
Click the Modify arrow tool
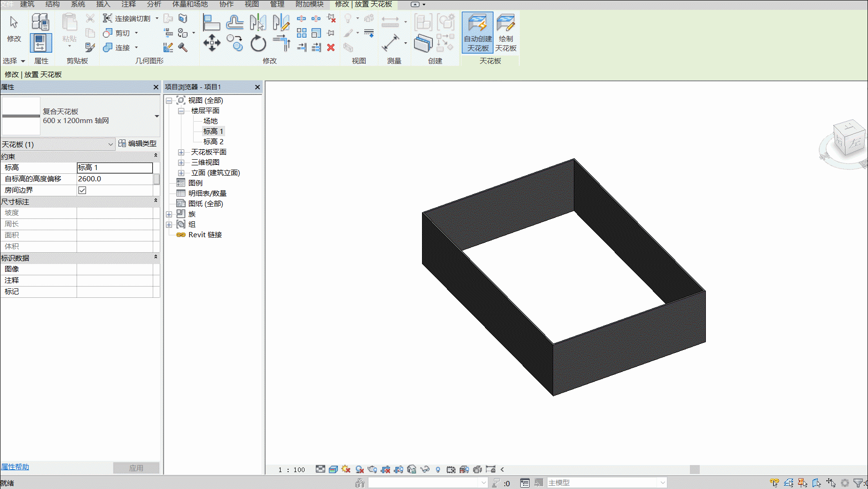click(x=14, y=28)
